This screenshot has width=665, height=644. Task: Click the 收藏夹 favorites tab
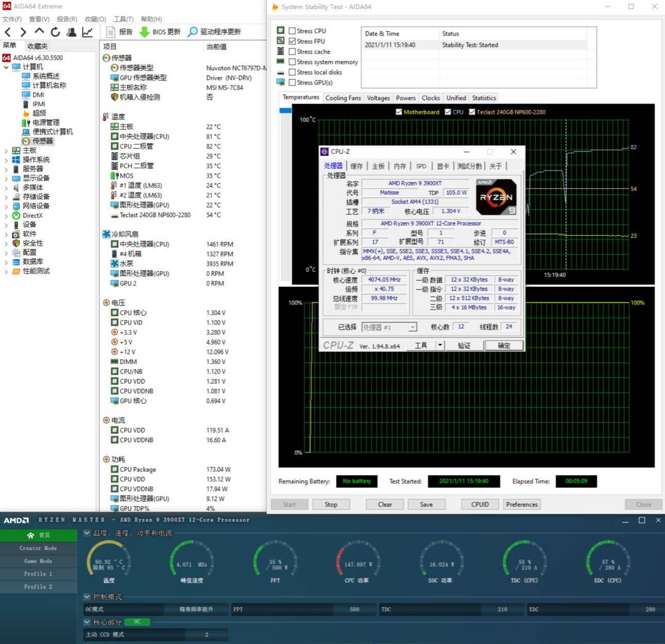click(x=38, y=46)
